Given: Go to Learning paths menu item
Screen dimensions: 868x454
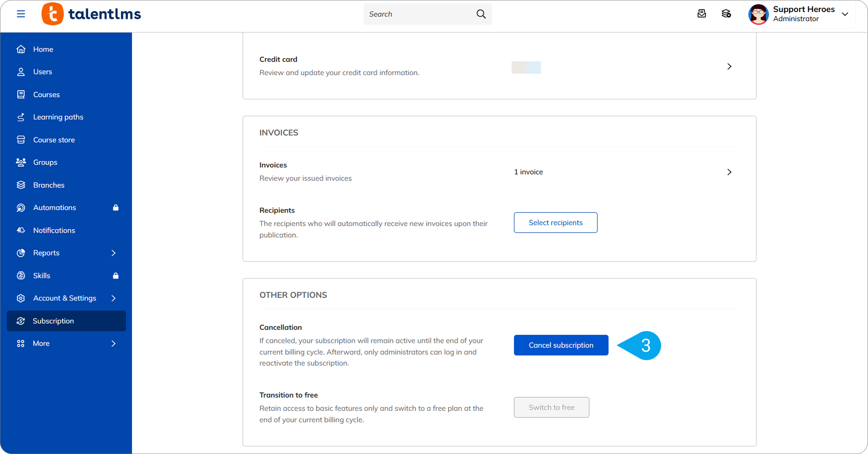Looking at the screenshot, I should point(58,117).
